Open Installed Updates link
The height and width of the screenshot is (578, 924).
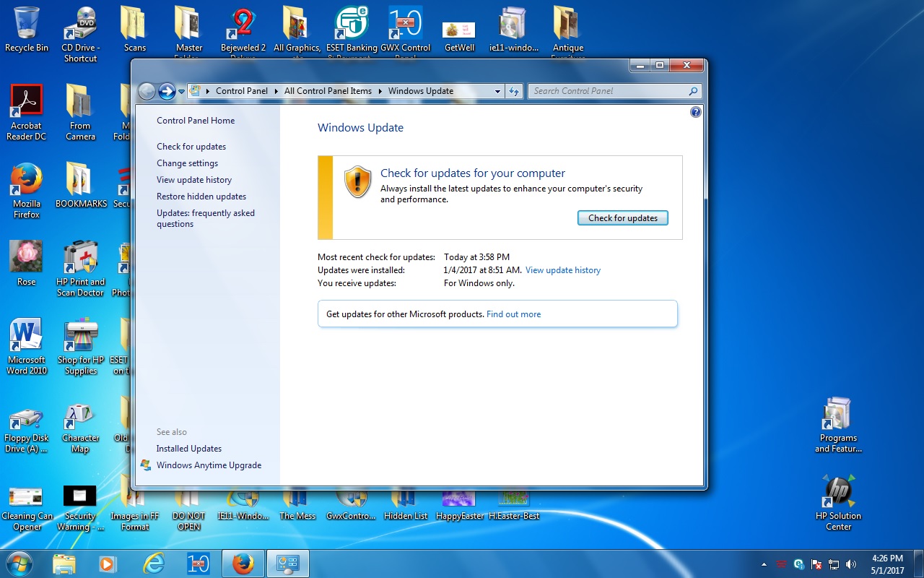[x=189, y=449]
